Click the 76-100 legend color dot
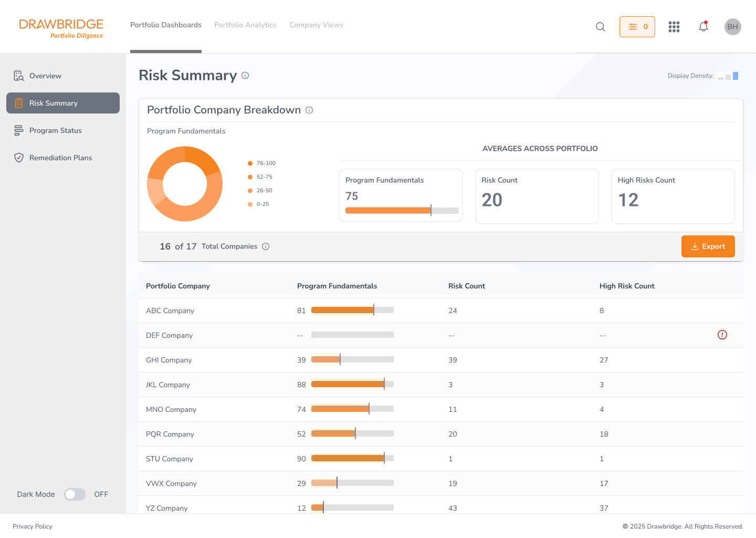The width and height of the screenshot is (756, 538). click(250, 163)
